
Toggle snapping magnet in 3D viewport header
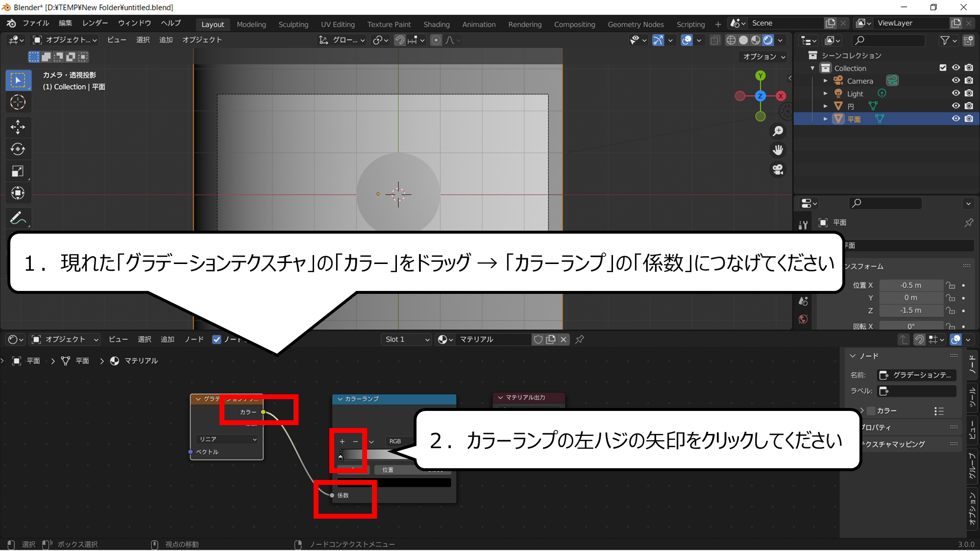tap(400, 40)
